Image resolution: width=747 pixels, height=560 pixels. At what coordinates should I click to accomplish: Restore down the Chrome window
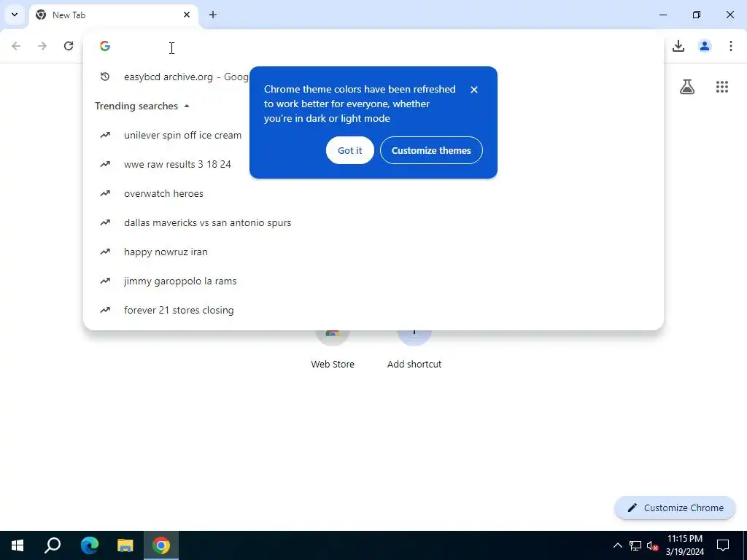697,15
